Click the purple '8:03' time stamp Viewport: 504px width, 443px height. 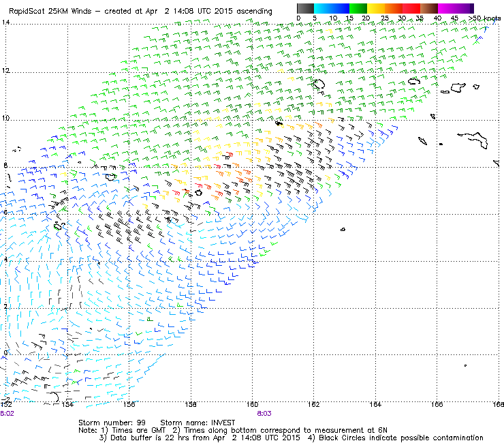tap(264, 414)
